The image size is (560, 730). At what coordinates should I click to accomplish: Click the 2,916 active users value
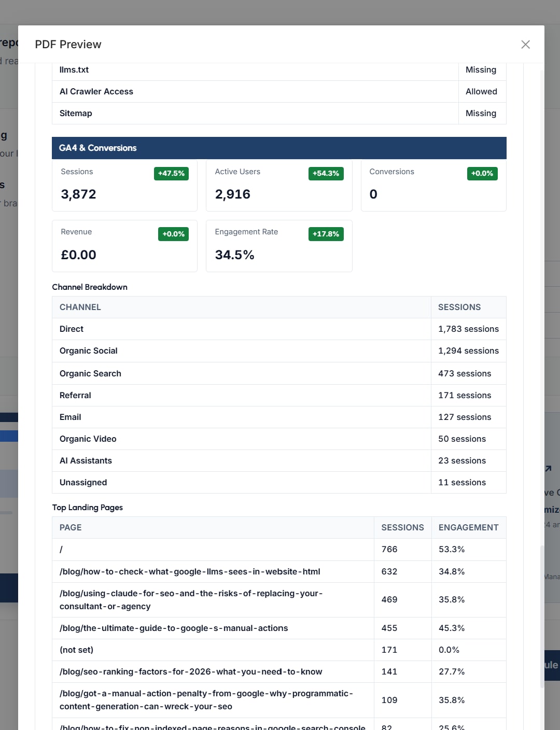233,194
